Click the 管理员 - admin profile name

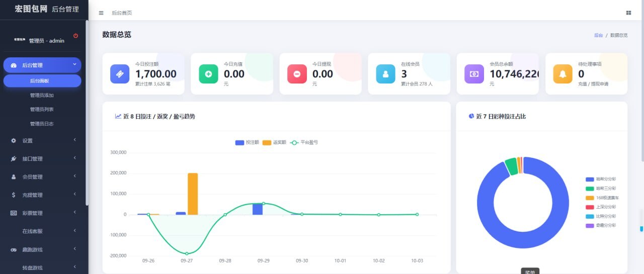coord(47,41)
